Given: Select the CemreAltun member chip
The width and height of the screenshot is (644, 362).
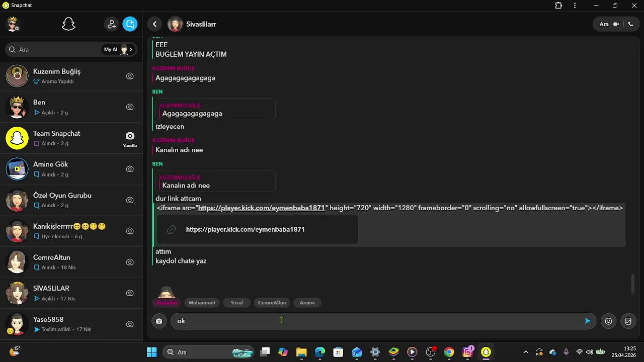Looking at the screenshot, I should coord(272,303).
